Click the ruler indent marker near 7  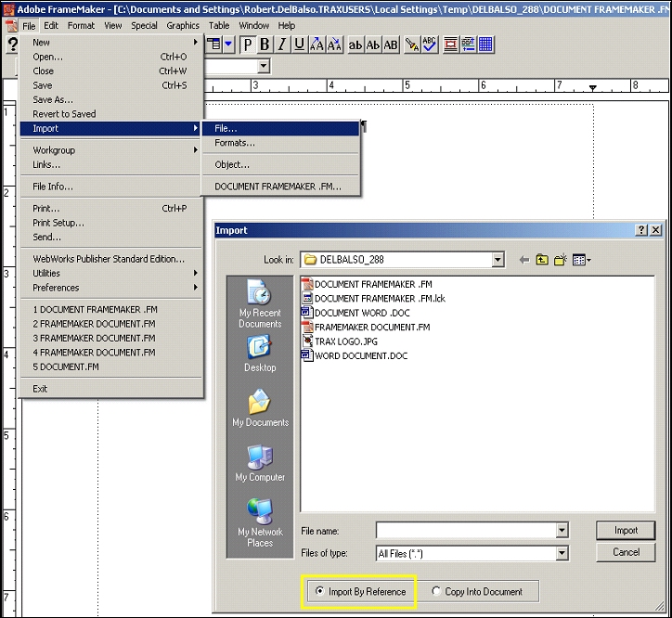click(x=593, y=88)
